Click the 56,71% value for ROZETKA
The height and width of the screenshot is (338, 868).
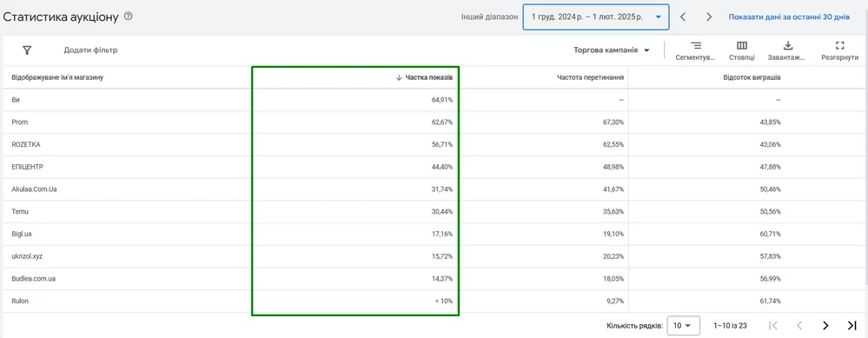(442, 144)
